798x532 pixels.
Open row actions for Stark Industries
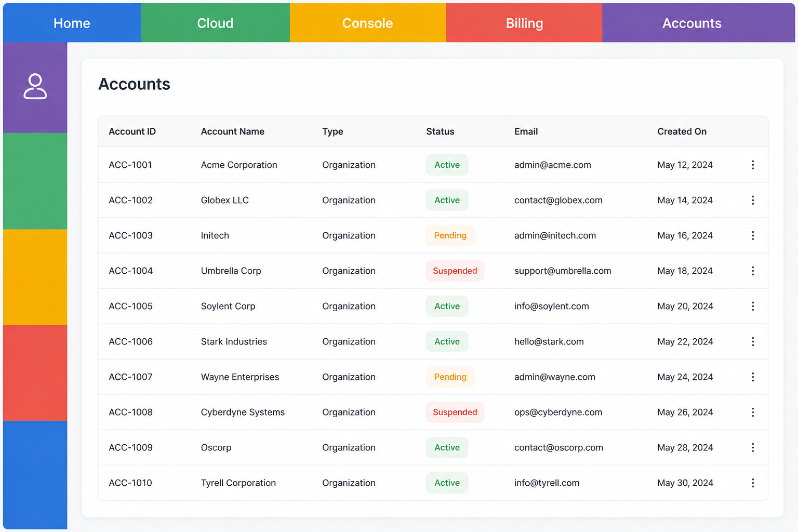pos(753,341)
